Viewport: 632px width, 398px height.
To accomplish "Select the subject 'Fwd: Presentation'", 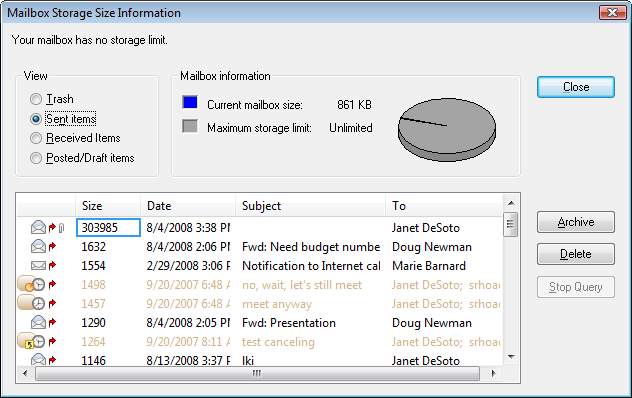I will (x=289, y=323).
